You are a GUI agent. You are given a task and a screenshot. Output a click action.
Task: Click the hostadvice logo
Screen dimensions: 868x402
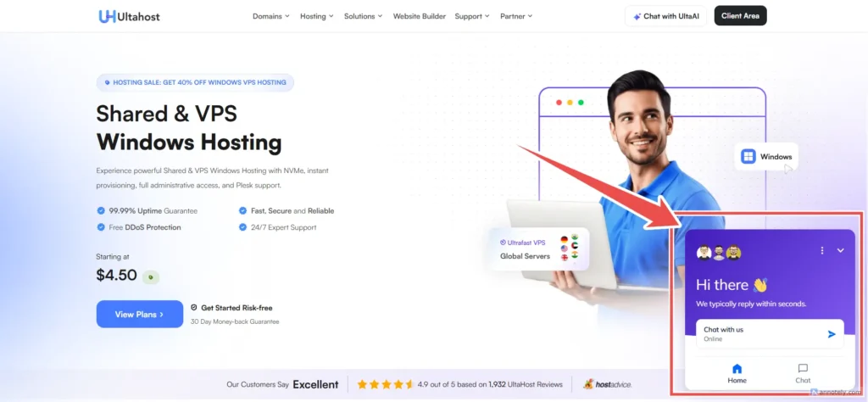(x=607, y=384)
